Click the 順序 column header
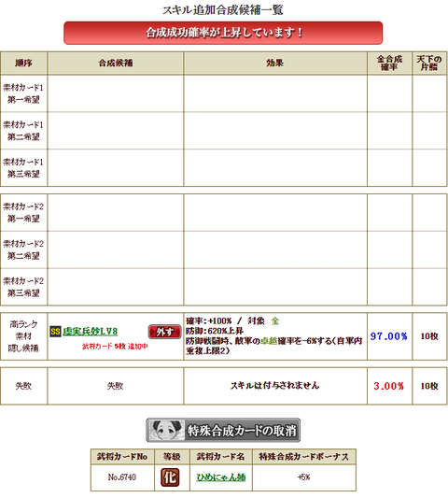This screenshot has height=498, width=448. tap(23, 63)
